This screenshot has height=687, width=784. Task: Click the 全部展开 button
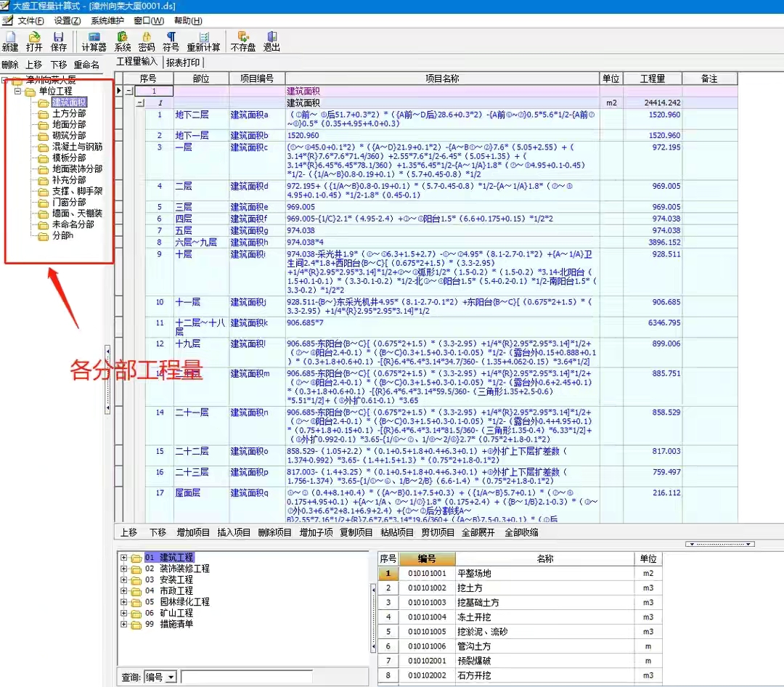click(478, 532)
